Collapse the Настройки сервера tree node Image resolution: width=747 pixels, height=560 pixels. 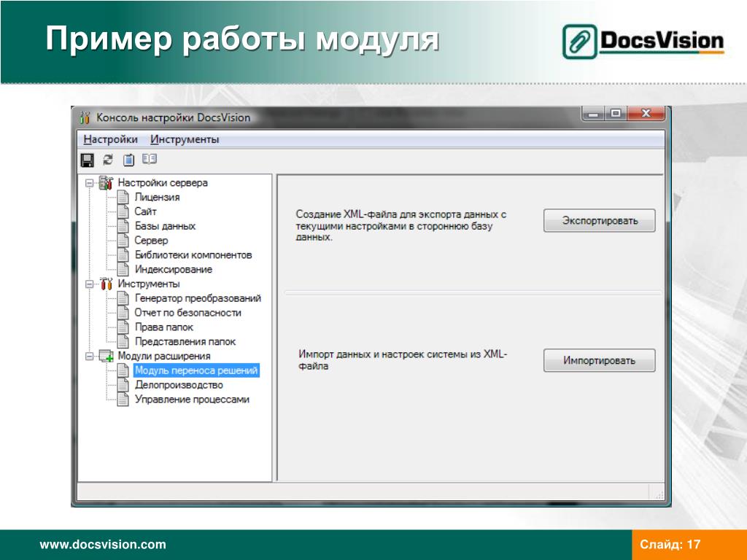(89, 183)
